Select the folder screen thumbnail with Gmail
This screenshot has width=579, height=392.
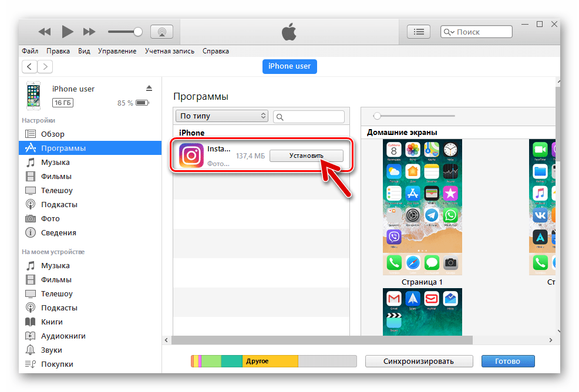[422, 312]
